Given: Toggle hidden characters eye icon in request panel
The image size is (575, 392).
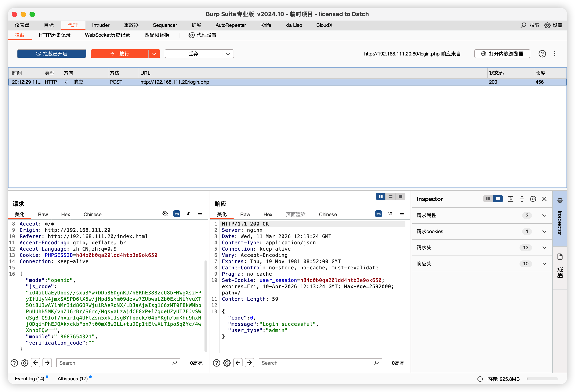Looking at the screenshot, I should 165,214.
